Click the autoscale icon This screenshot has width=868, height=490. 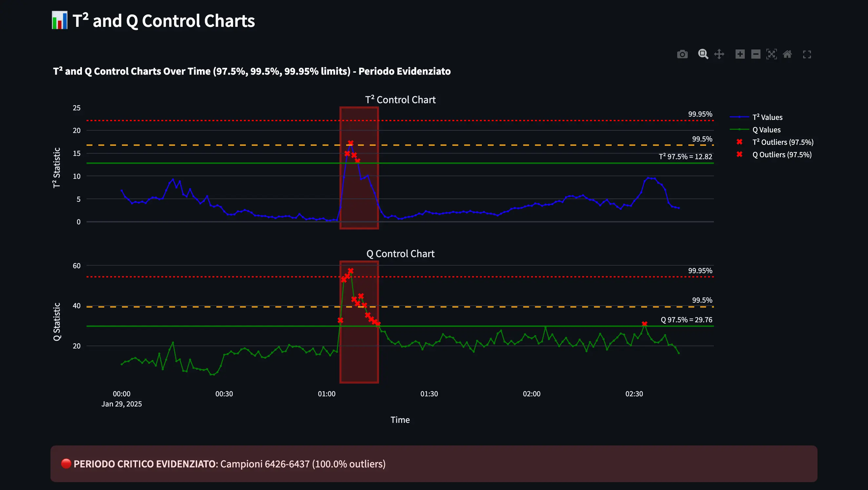(x=772, y=54)
